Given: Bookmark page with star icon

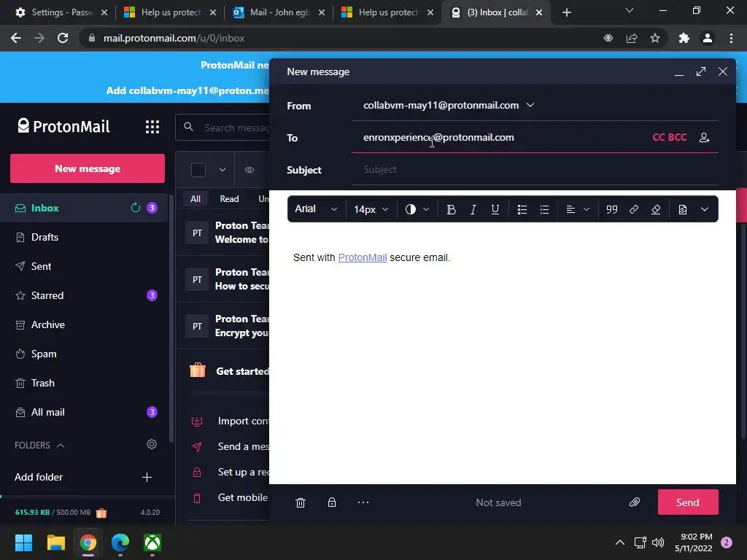Looking at the screenshot, I should coord(655,38).
